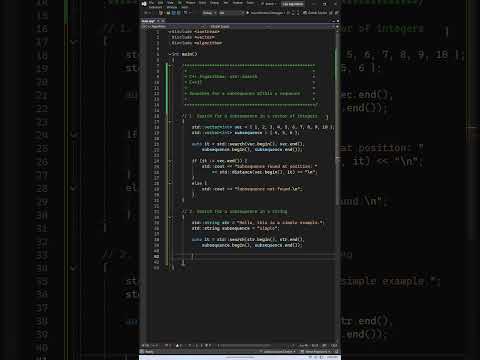Click the Live Share button

point(315,13)
